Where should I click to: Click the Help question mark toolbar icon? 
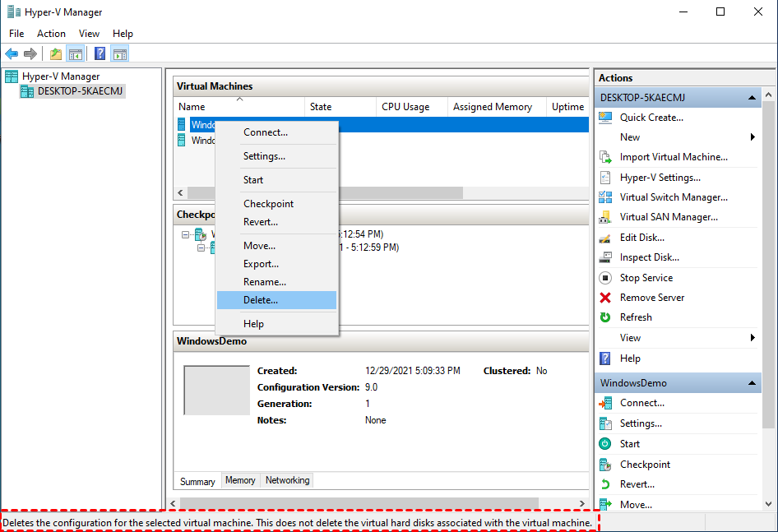(x=100, y=53)
